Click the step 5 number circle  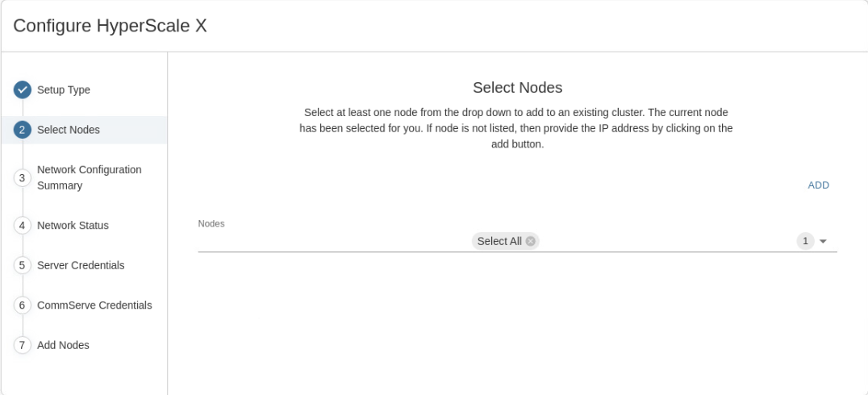point(23,265)
